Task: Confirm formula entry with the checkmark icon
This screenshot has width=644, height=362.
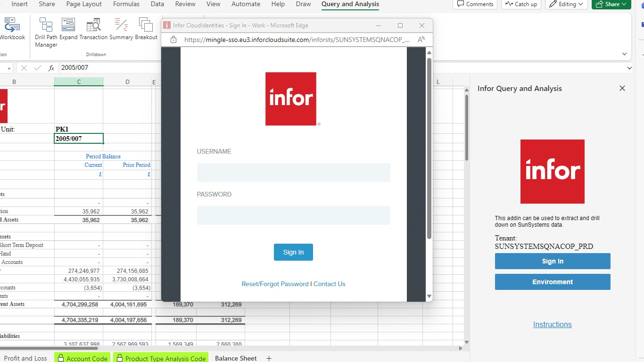Action: [38, 68]
